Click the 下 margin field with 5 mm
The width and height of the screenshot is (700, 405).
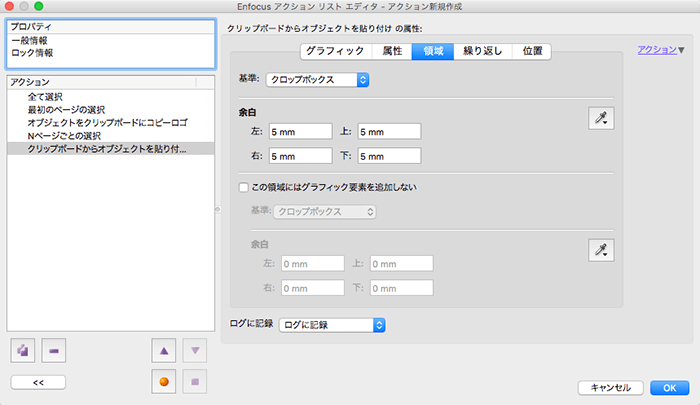click(389, 156)
